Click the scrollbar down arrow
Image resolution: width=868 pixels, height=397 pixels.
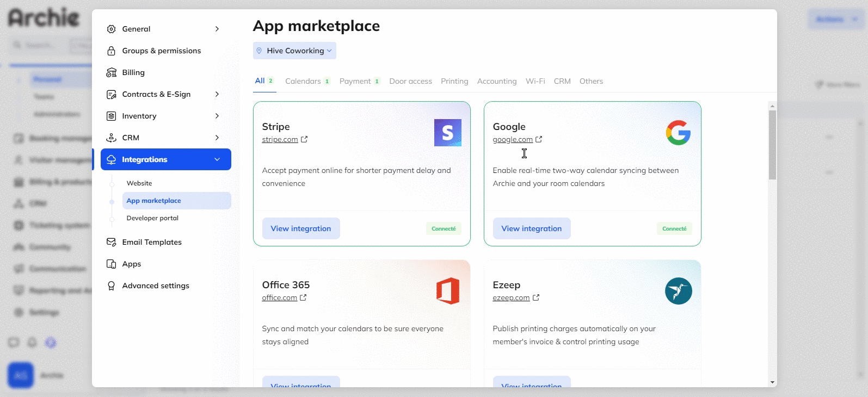(x=772, y=382)
